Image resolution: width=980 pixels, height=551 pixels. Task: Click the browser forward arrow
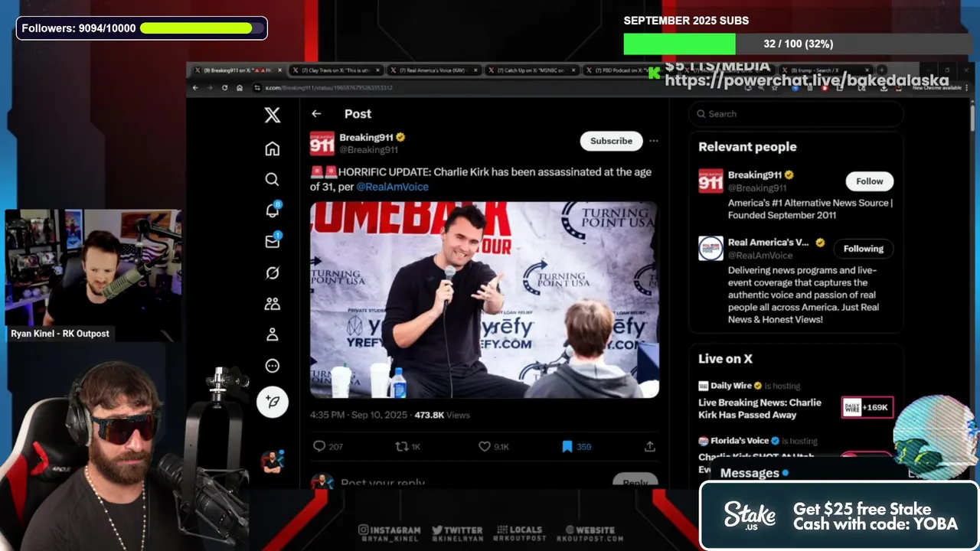(x=209, y=88)
